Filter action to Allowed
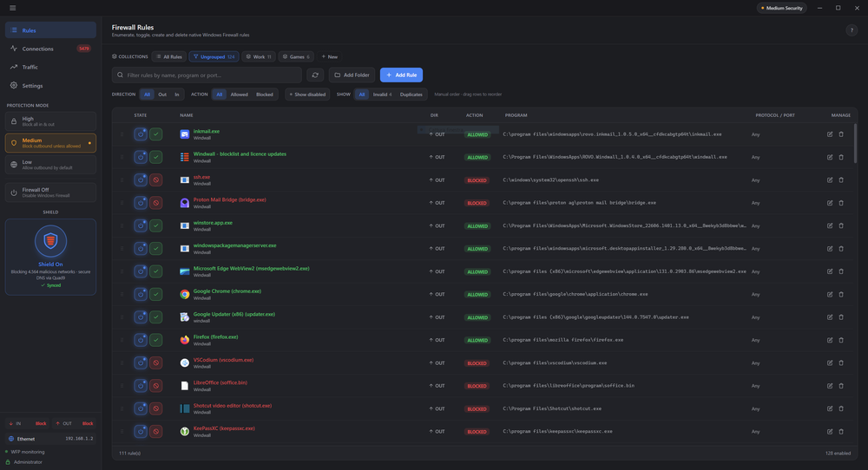Screen dimensions: 868x470 point(240,95)
